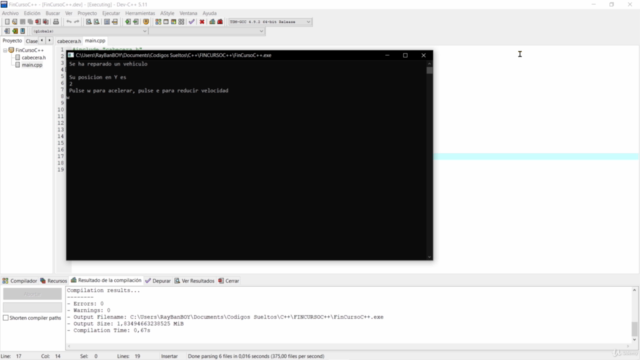Viewport: 640px width, 360px height.
Task: Click the red X Stop execution icon
Action: click(202, 22)
